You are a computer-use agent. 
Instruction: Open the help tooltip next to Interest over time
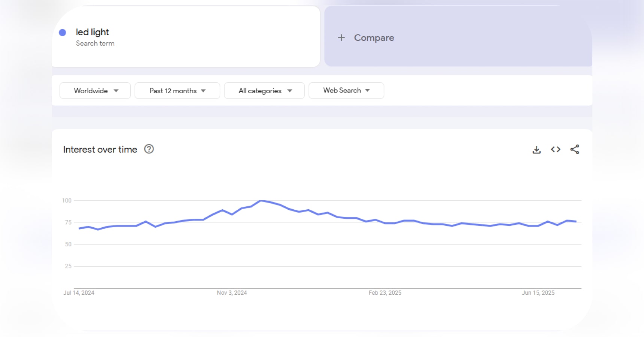(x=149, y=149)
